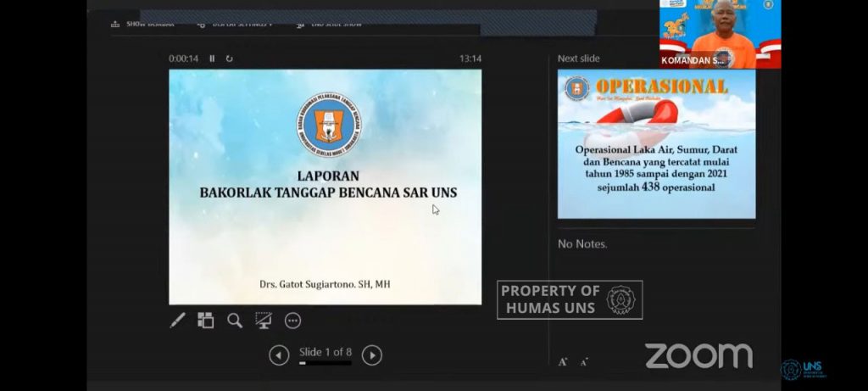Activate the Zoom into slide magnifier

point(235,320)
